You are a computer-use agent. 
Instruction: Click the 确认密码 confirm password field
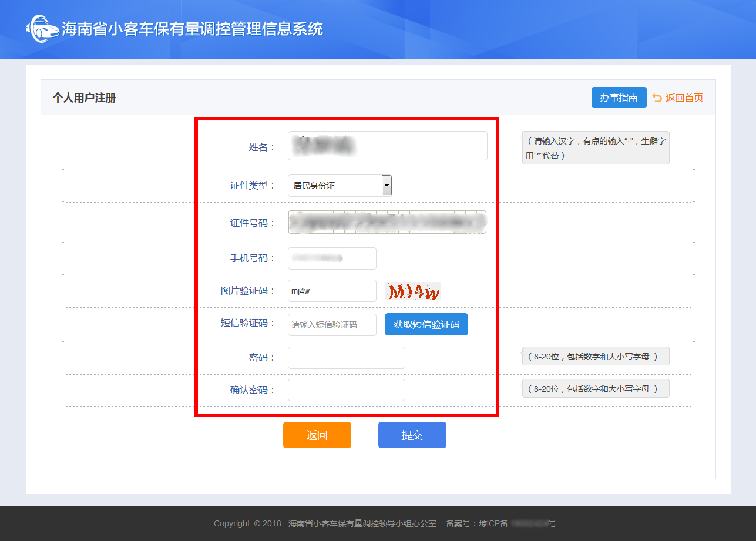[346, 390]
